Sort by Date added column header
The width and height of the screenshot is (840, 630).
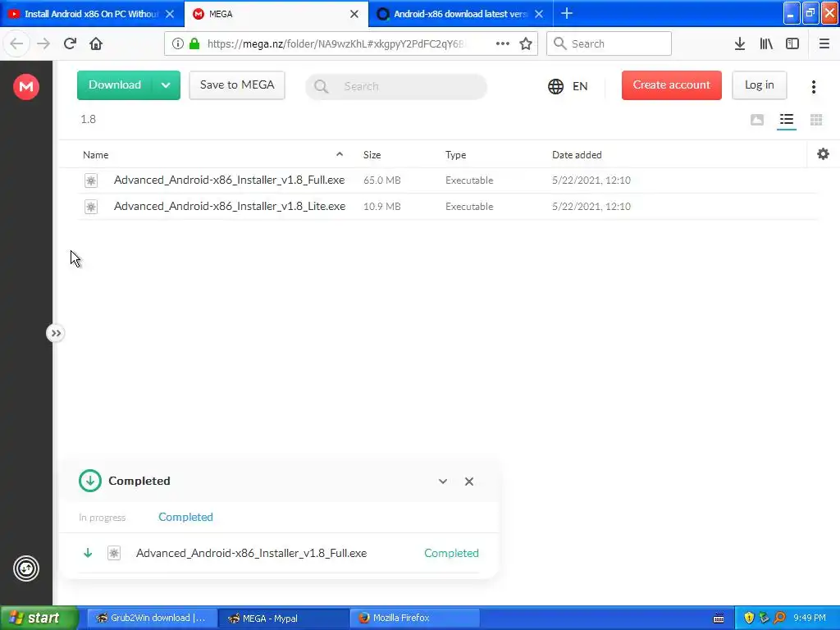tap(577, 155)
